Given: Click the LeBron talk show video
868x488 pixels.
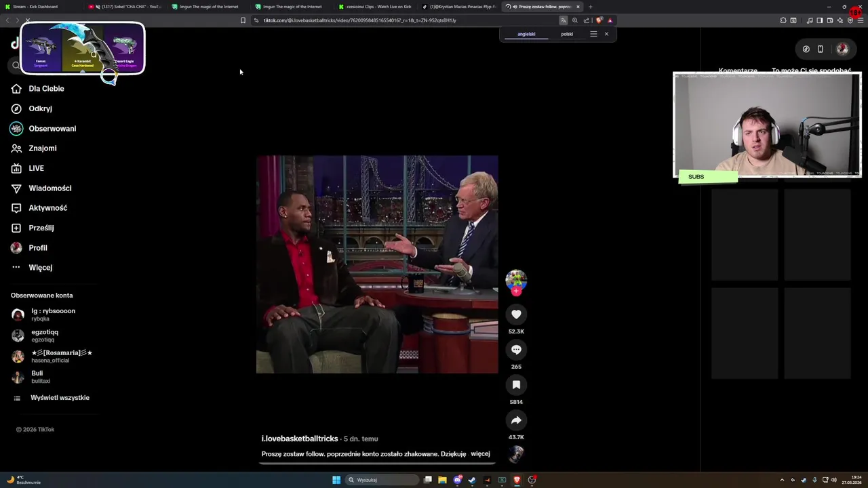Looking at the screenshot, I should [377, 264].
